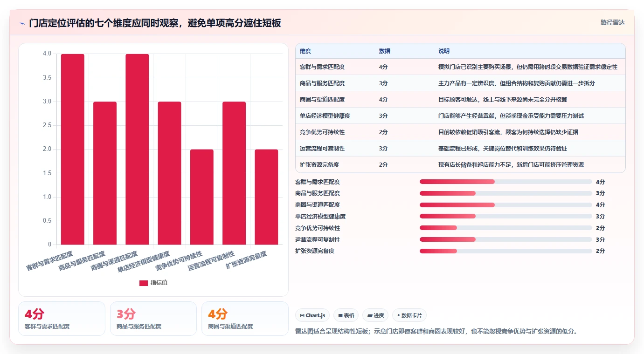
Task: Click the 商品与服务匹配度 bar in the chart
Action: click(x=105, y=173)
